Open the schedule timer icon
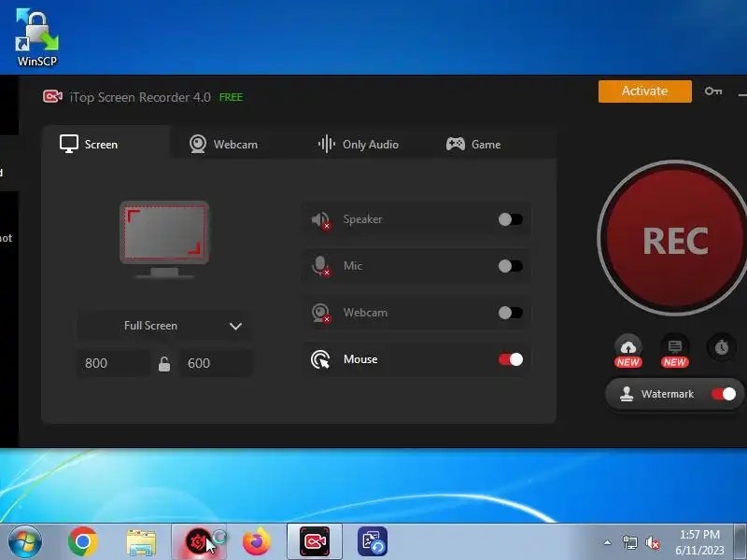The height and width of the screenshot is (560, 747). click(x=721, y=347)
